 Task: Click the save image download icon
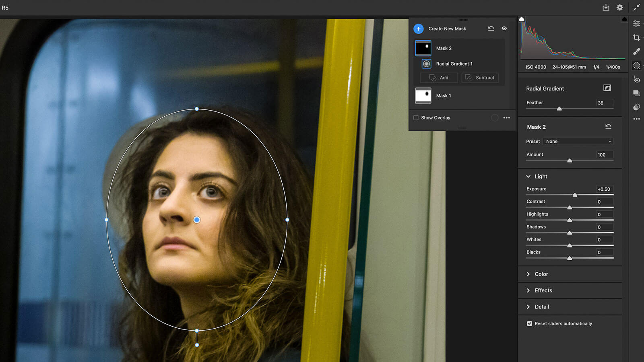tap(606, 8)
